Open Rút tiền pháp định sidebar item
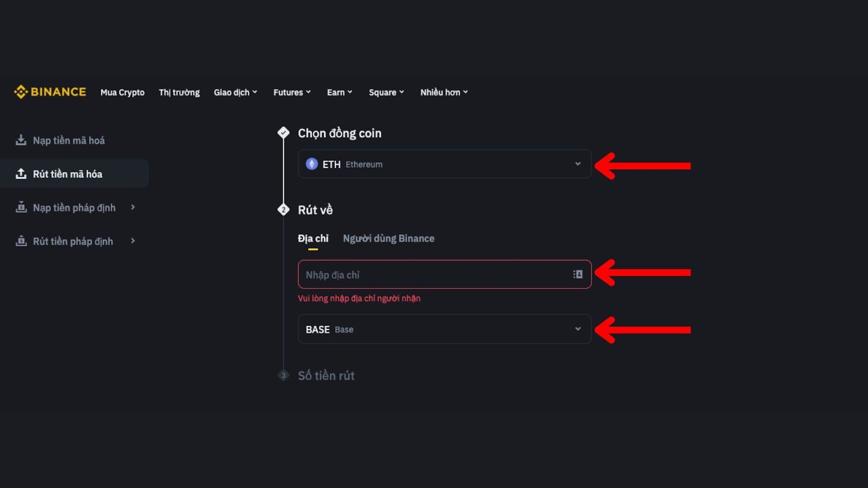Image resolution: width=868 pixels, height=488 pixels. point(74,241)
